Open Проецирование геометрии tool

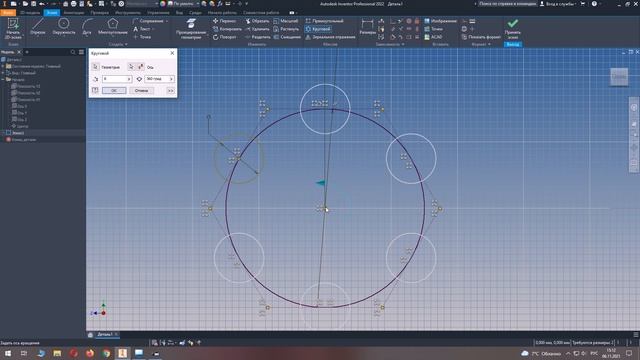[x=191, y=29]
